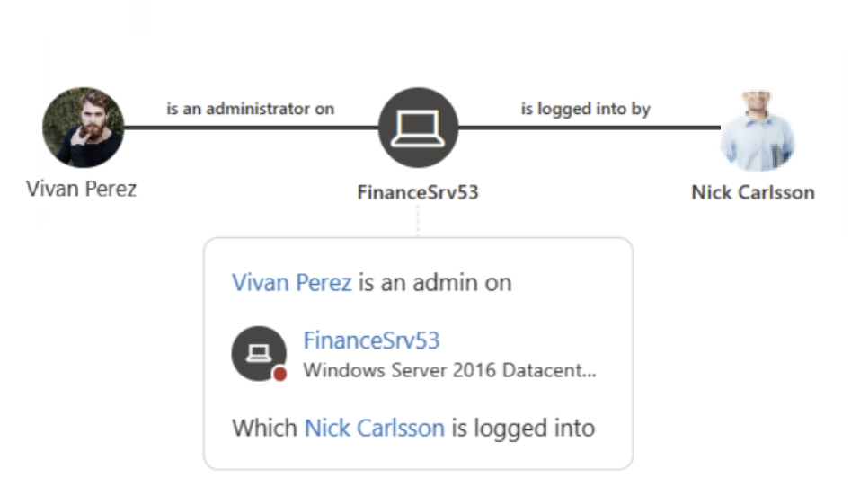Open the FinanceSrv53 link in tooltip
This screenshot has height=504, width=860.
tap(371, 340)
